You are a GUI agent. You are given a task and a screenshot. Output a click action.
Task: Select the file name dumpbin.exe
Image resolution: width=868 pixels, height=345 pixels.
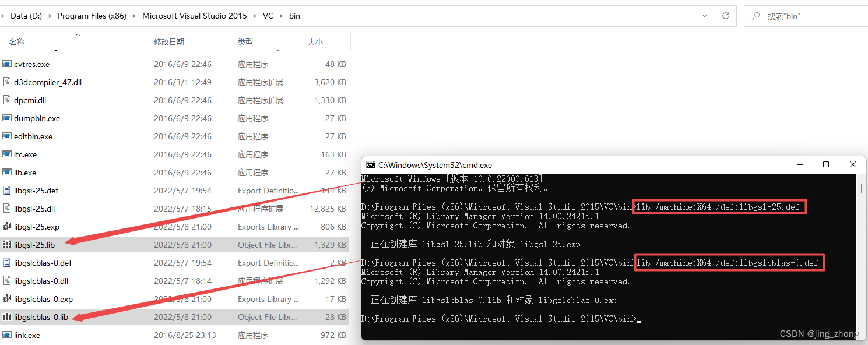(x=37, y=118)
